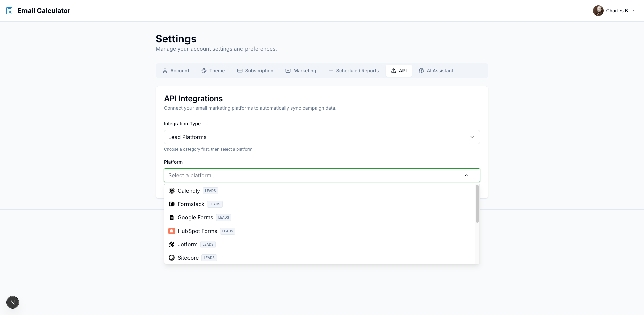The height and width of the screenshot is (315, 644).
Task: Switch to the Theme settings tab
Action: (x=213, y=71)
